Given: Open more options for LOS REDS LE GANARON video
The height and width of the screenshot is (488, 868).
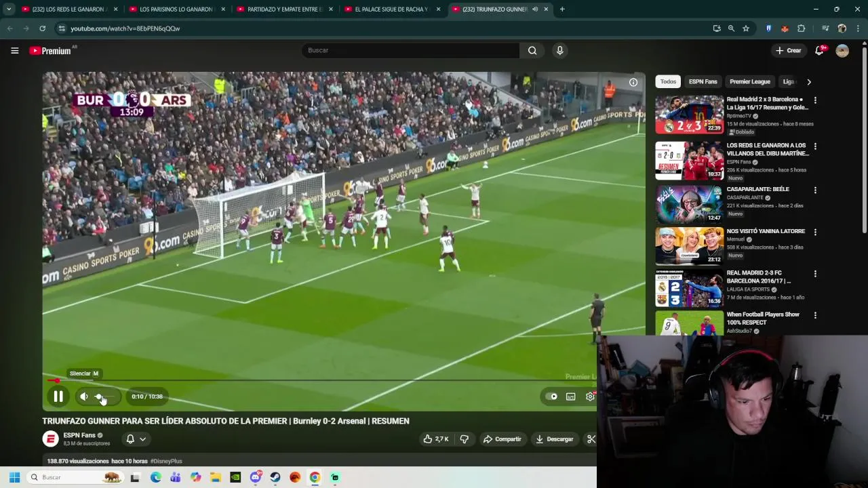Looking at the screenshot, I should 815,146.
